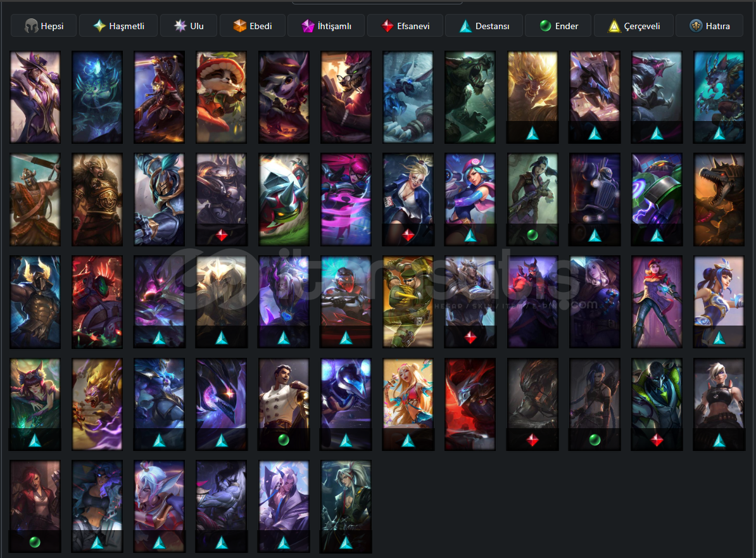Click the teal triangle icon on Destansı

coord(465,26)
